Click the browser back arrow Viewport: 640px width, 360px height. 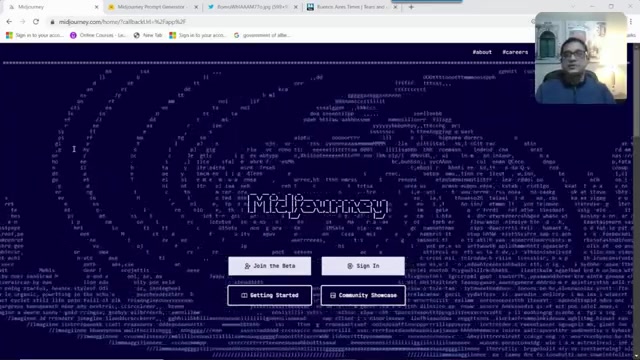[x=9, y=22]
